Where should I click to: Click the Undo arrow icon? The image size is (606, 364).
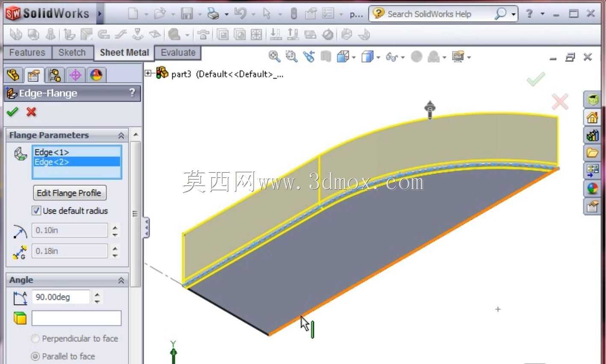(x=240, y=14)
